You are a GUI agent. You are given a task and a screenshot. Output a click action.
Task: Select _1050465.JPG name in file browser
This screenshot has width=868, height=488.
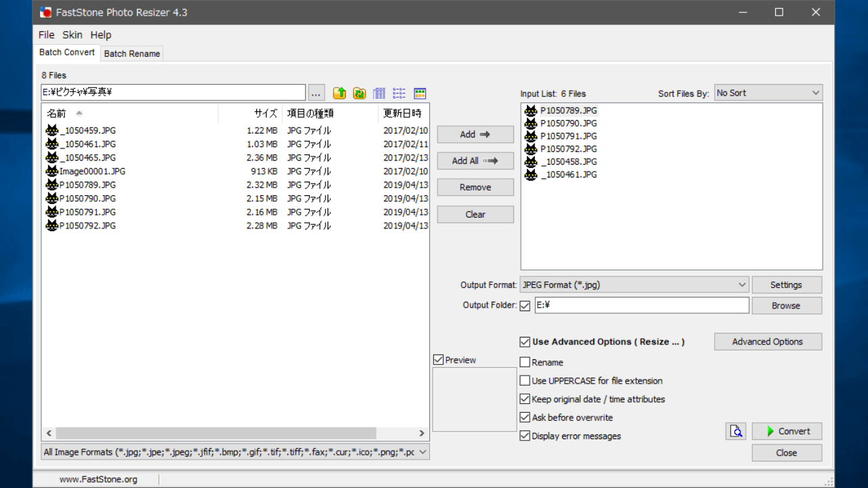pyautogui.click(x=87, y=157)
